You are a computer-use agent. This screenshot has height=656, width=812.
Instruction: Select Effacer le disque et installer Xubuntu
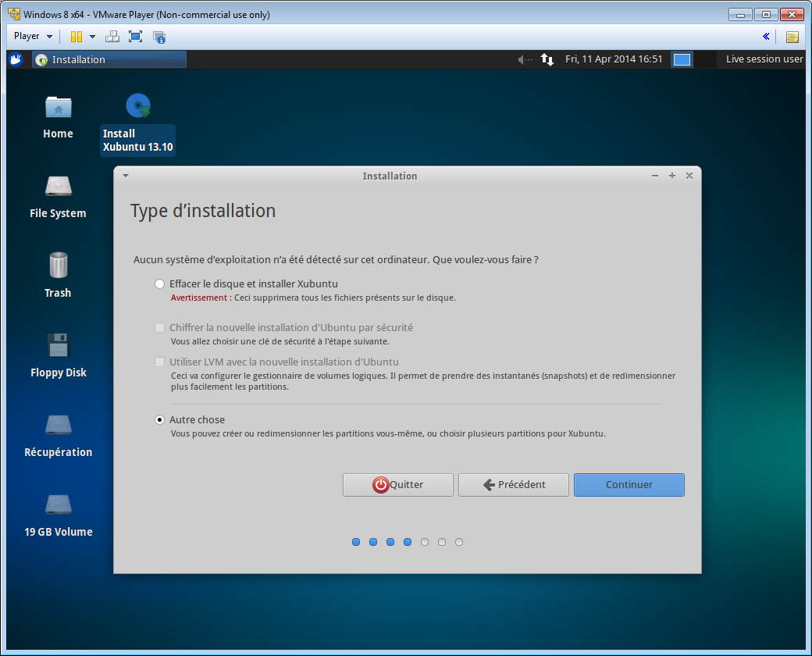(159, 284)
